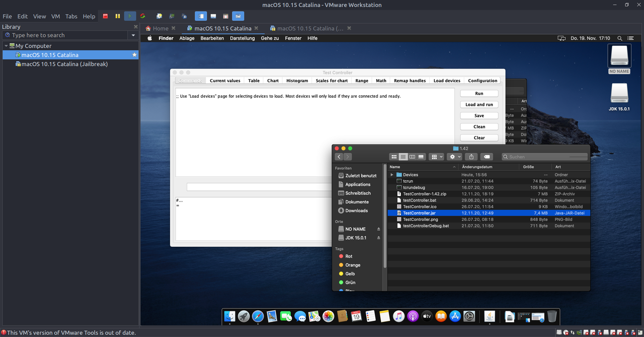
Task: Click the Finder share icon
Action: (471, 157)
